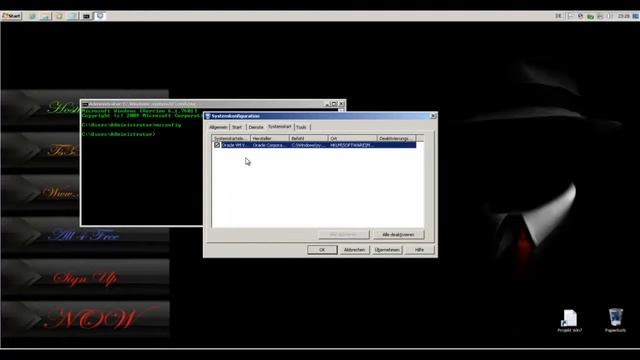Click Alle deaktivieren button
The width and height of the screenshot is (640, 360).
tap(398, 235)
